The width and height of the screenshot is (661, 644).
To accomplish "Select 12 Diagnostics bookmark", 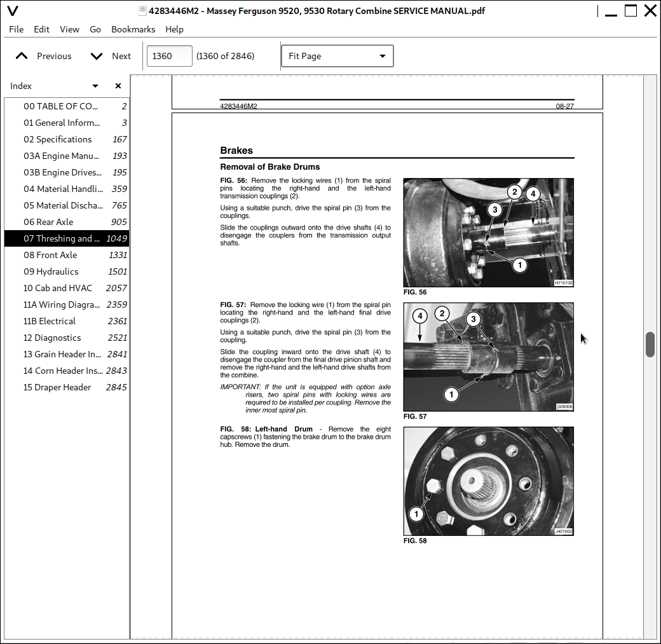I will point(52,338).
